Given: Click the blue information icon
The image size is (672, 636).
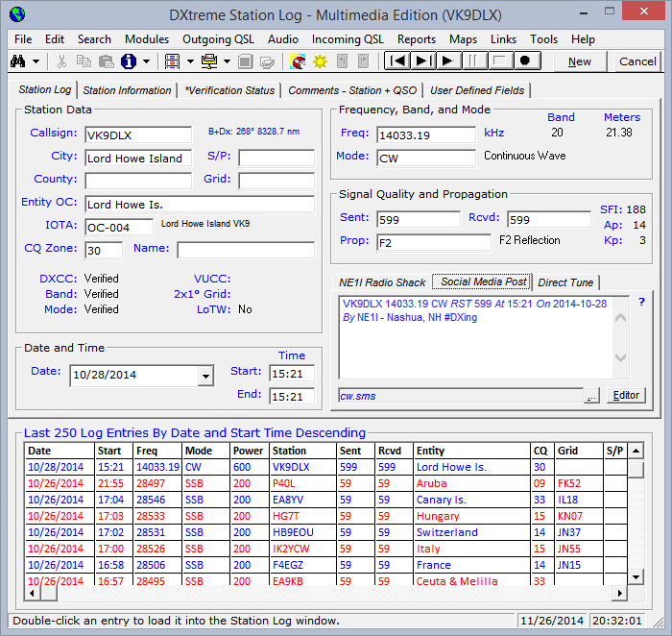Looking at the screenshot, I should point(128,61).
